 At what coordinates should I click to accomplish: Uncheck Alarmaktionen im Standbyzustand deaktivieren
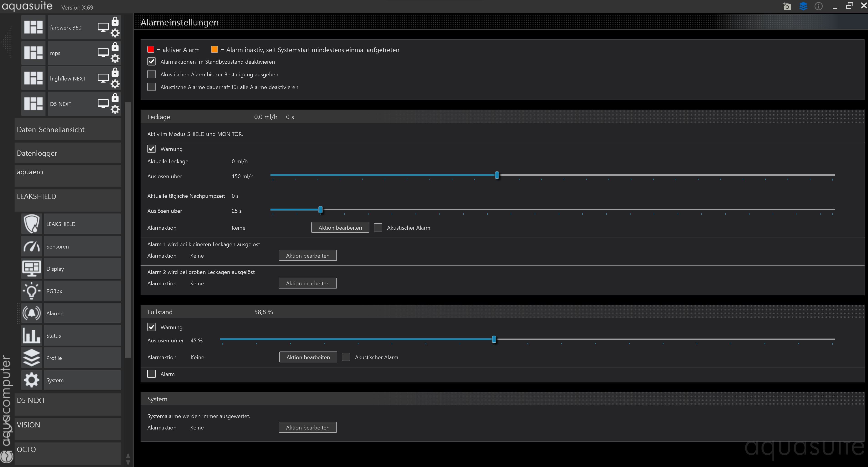click(x=152, y=62)
